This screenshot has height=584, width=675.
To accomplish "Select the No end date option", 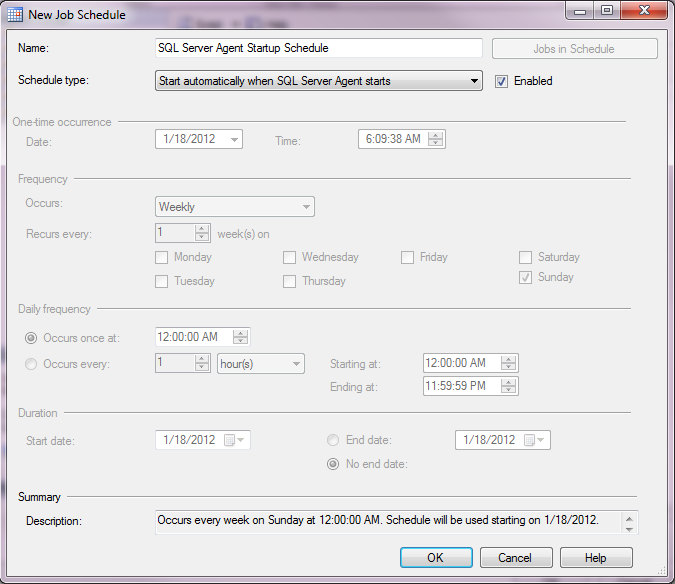I will click(x=333, y=464).
